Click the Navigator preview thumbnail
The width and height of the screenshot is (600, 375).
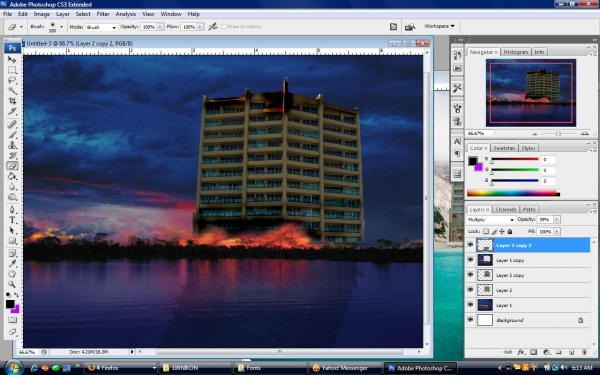tap(531, 93)
